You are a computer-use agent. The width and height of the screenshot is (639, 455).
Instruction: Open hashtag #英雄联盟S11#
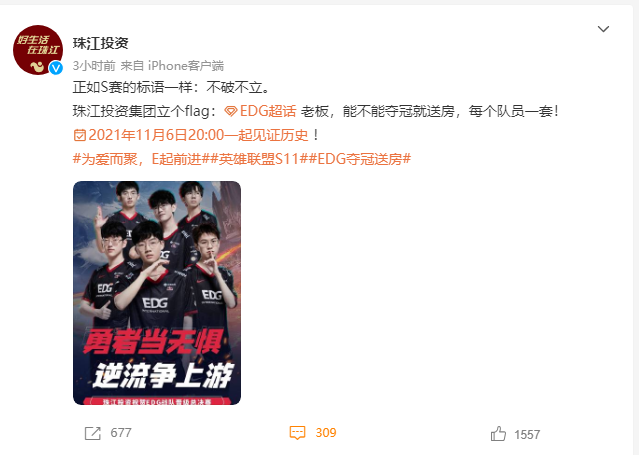coord(259,159)
